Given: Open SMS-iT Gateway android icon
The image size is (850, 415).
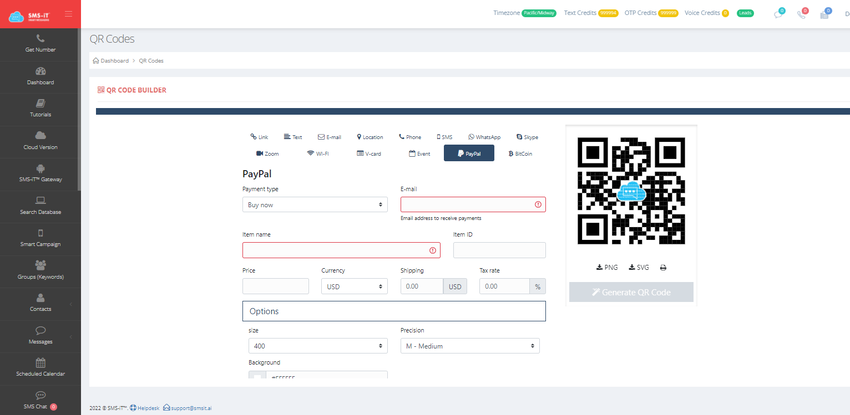Looking at the screenshot, I should click(x=41, y=168).
